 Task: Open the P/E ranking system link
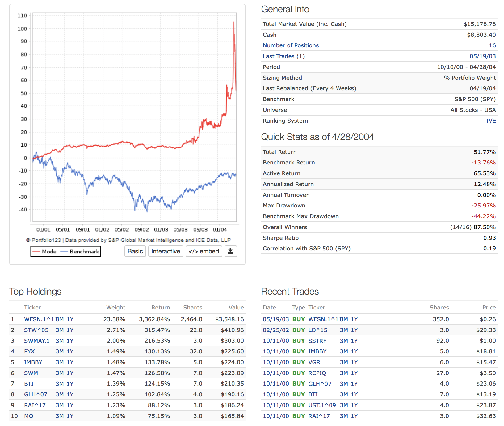[x=491, y=121]
